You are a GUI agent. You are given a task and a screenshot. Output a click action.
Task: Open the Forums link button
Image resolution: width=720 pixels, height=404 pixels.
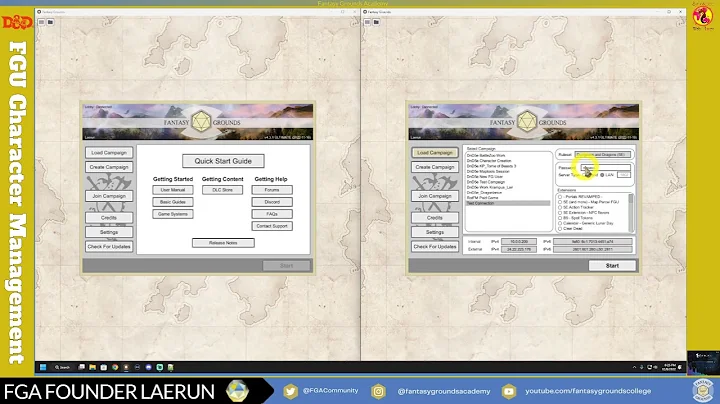point(272,190)
